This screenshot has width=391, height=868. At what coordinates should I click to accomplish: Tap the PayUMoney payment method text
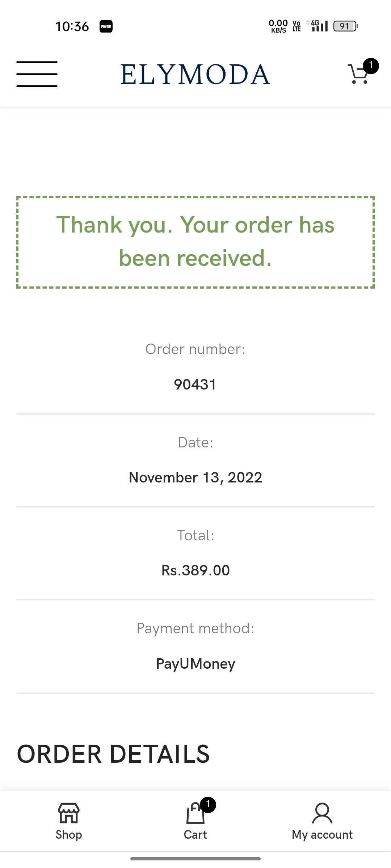[x=195, y=664]
